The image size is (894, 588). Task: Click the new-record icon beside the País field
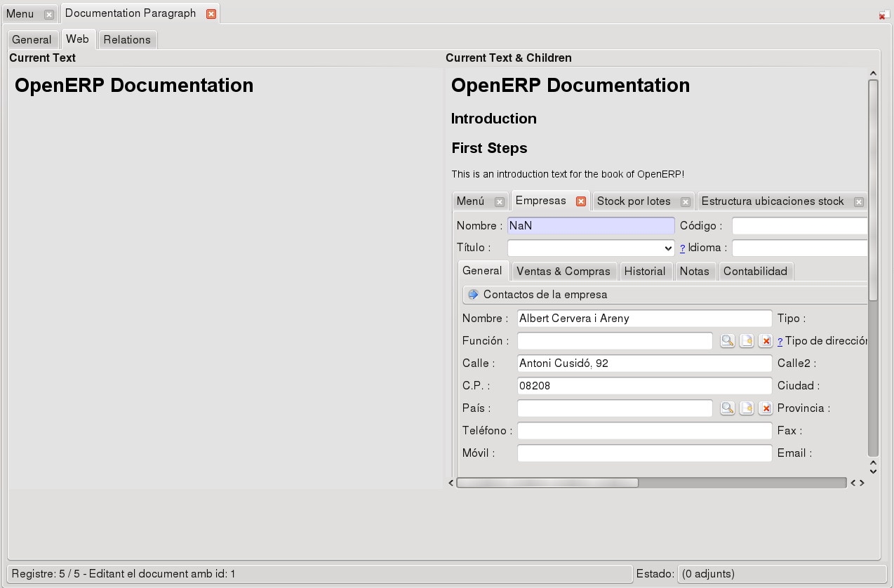click(x=747, y=408)
